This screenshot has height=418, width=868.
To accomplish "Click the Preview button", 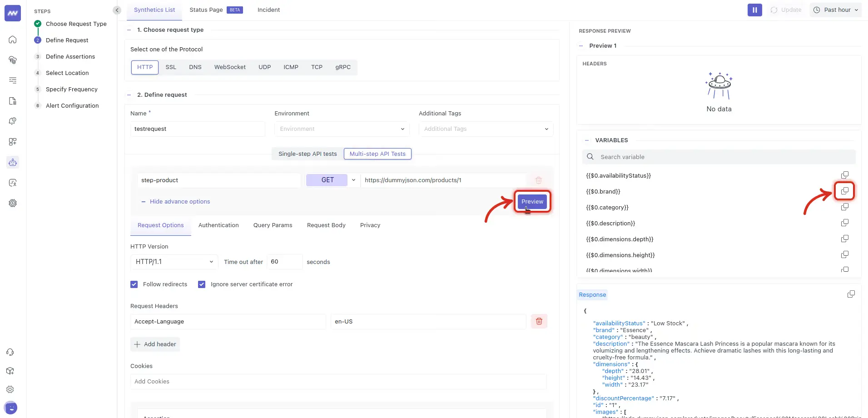I will click(532, 202).
